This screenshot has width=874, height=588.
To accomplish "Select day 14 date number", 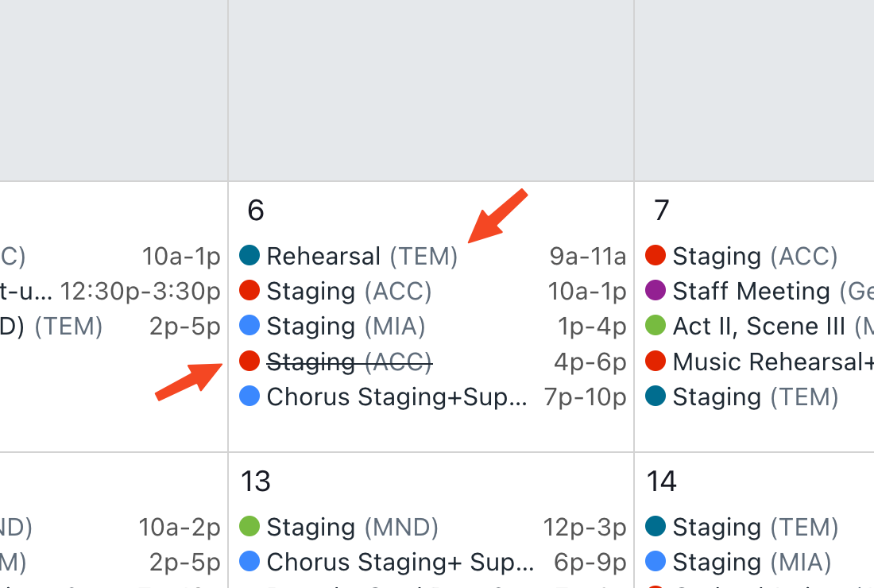I will pos(661,481).
